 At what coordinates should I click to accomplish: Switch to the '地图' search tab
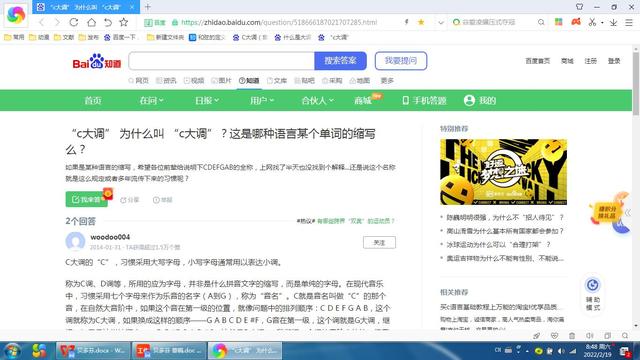360,81
